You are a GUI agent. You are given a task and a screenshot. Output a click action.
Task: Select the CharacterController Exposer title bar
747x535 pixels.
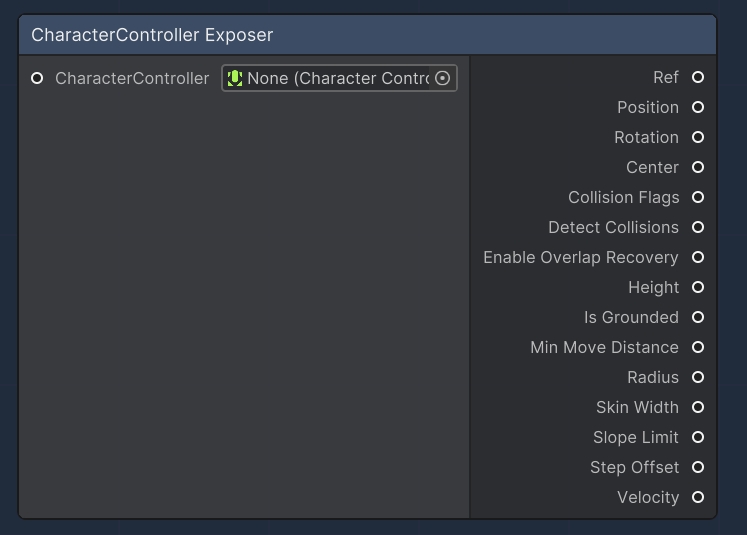coord(367,35)
